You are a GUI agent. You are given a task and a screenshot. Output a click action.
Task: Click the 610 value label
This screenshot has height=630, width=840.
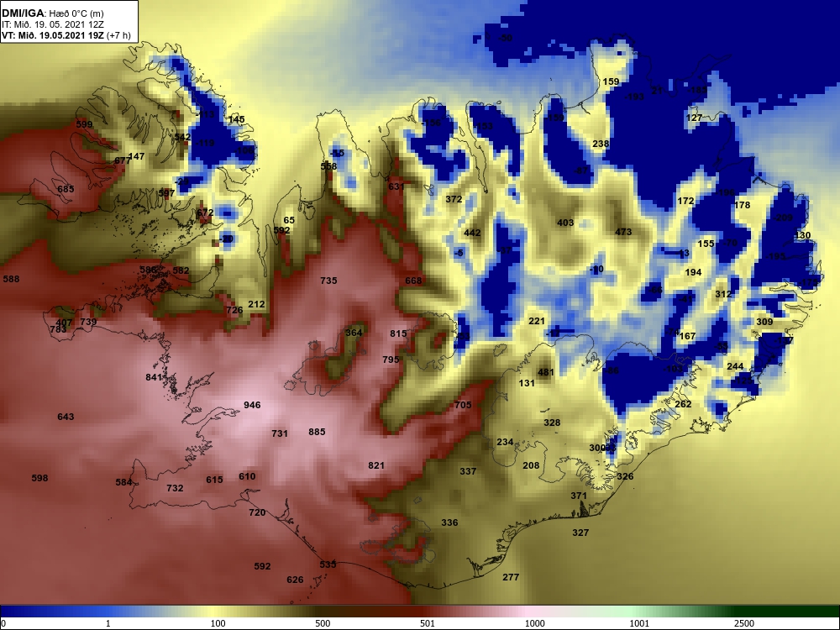click(247, 476)
